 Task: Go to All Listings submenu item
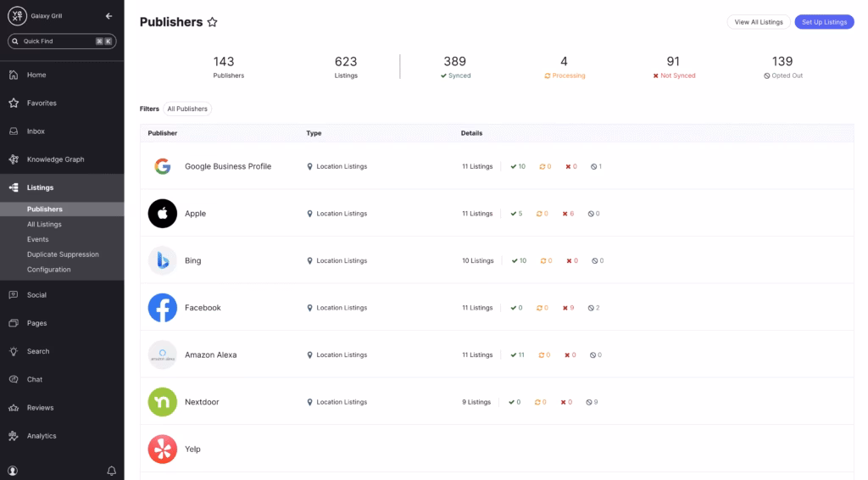(x=44, y=225)
